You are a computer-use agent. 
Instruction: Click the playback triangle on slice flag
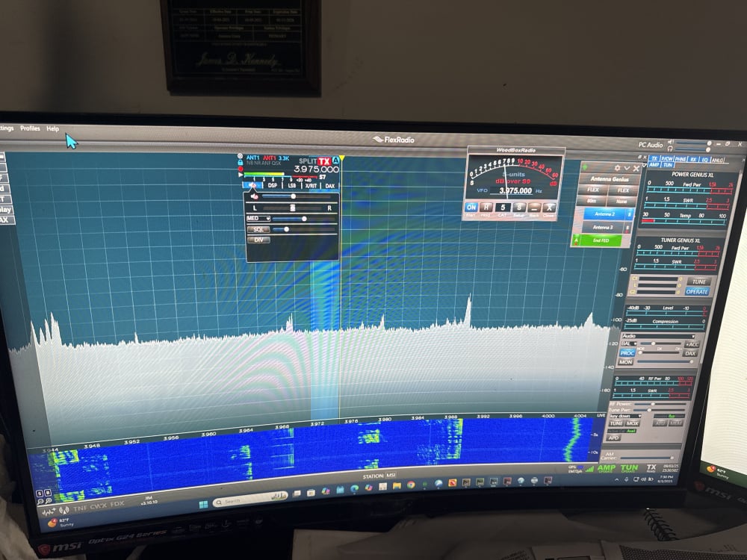pos(240,175)
